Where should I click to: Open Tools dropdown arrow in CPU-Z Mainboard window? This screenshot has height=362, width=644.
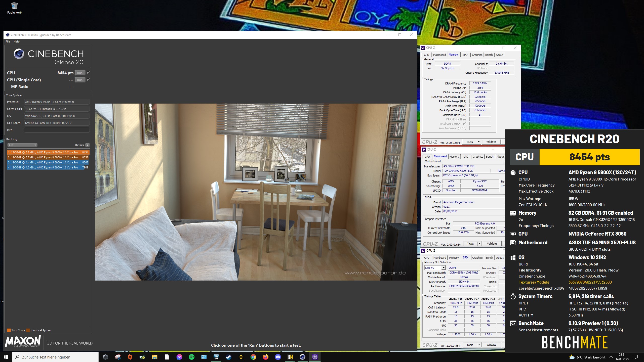(479, 244)
